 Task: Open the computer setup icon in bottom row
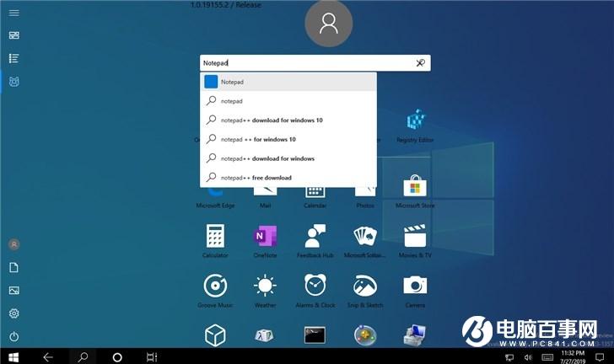point(415,335)
